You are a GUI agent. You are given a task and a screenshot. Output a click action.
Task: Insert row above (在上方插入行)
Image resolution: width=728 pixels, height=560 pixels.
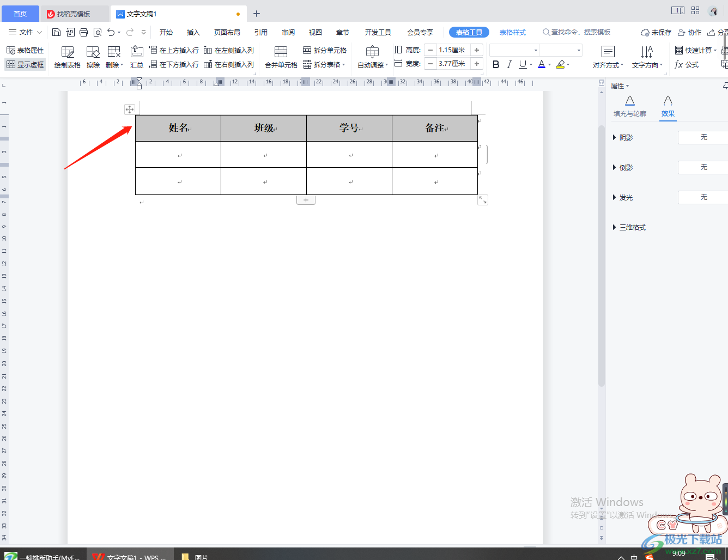[174, 50]
